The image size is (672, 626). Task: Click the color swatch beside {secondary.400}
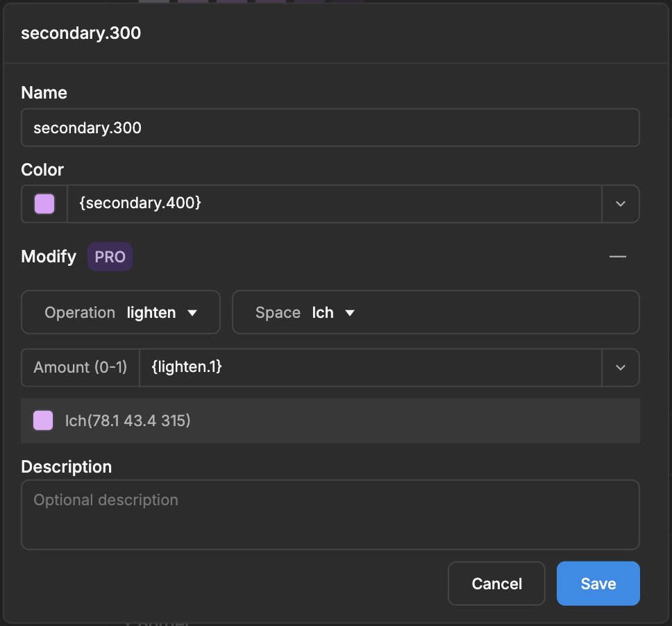(44, 203)
